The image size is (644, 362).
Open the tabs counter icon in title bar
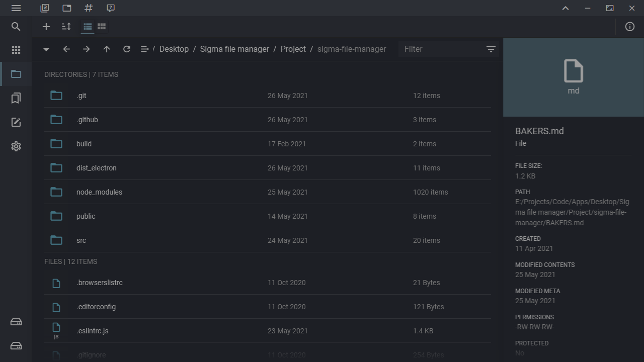click(x=45, y=8)
